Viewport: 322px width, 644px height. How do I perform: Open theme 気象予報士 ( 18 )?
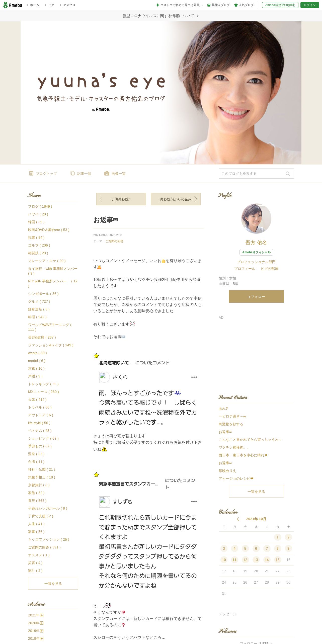[42, 477]
